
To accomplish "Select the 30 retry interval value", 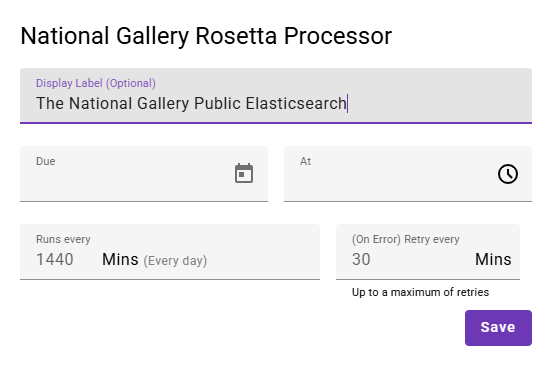I will tap(361, 259).
